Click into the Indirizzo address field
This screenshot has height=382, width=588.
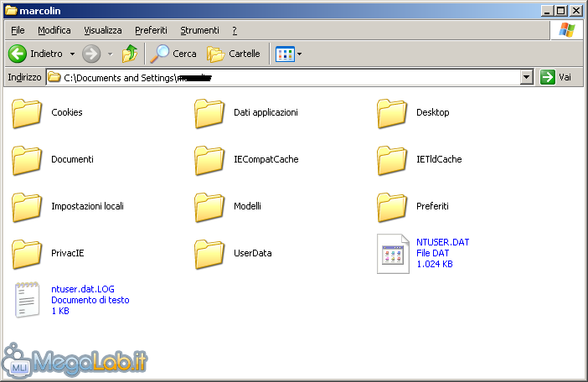click(283, 77)
